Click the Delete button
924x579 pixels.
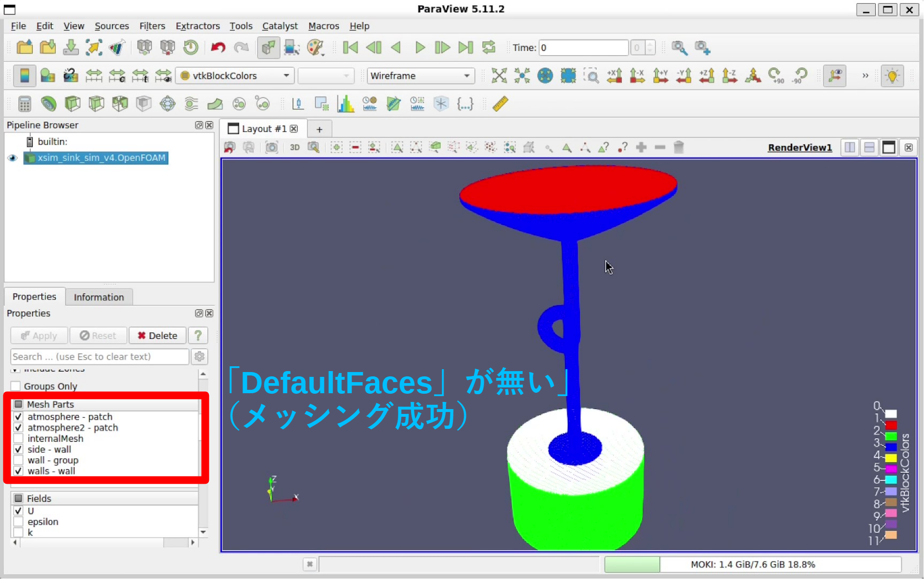tap(157, 335)
